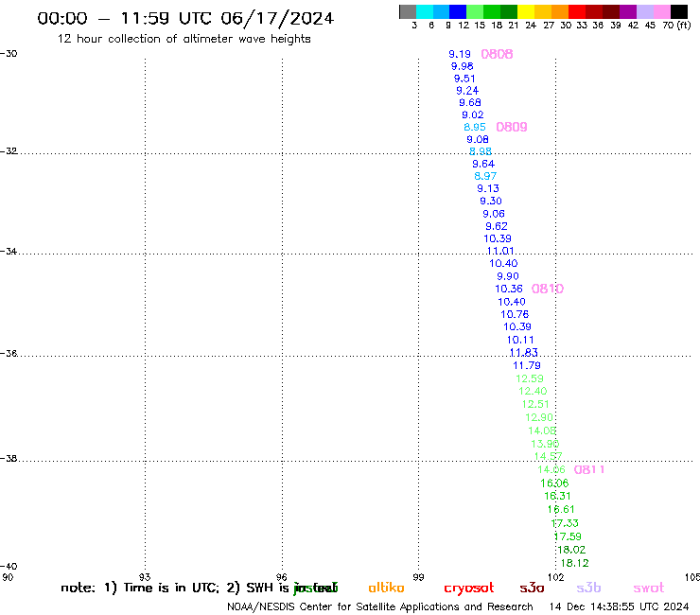Click the -36 latitude axis label
This screenshot has width=700, height=615.
click(x=9, y=354)
